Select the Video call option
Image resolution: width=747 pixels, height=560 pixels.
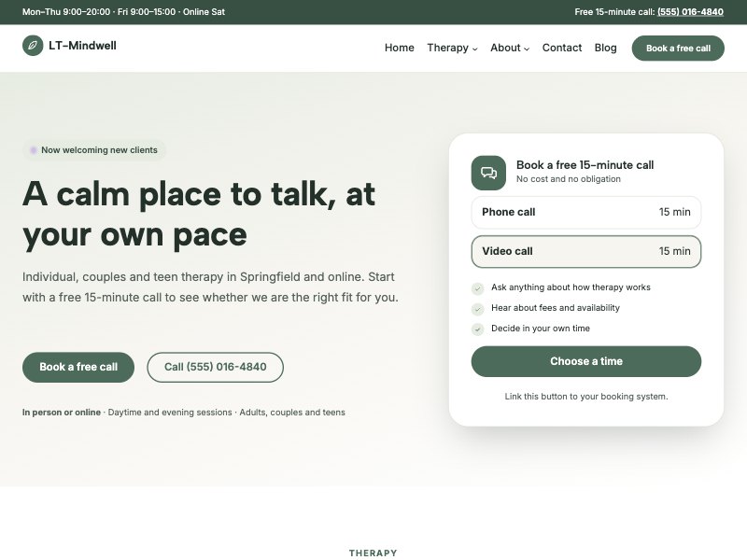tap(586, 251)
